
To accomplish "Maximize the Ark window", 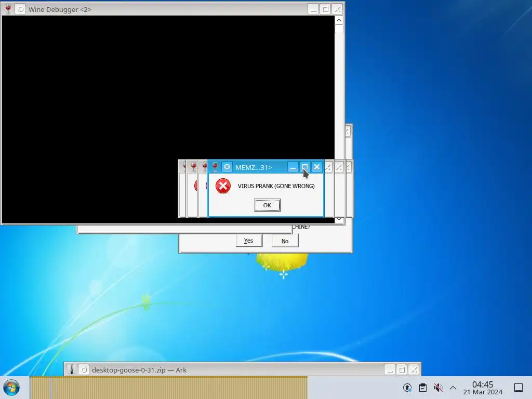I will (x=402, y=369).
